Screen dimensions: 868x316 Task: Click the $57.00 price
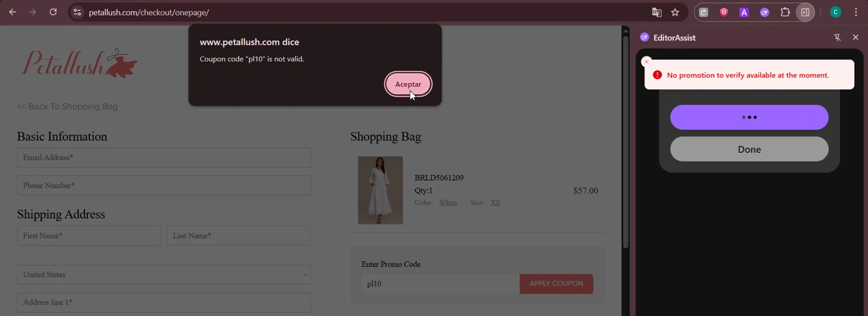point(586,190)
